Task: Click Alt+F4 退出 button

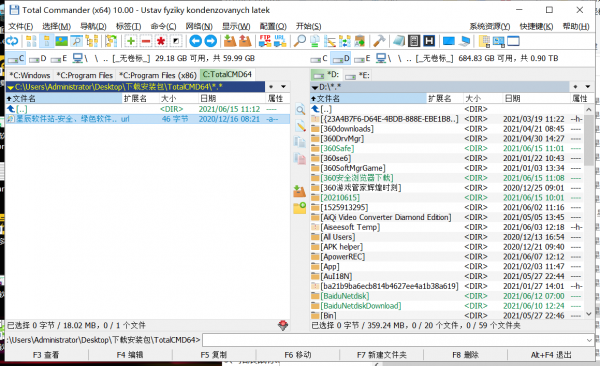Action: [x=551, y=355]
